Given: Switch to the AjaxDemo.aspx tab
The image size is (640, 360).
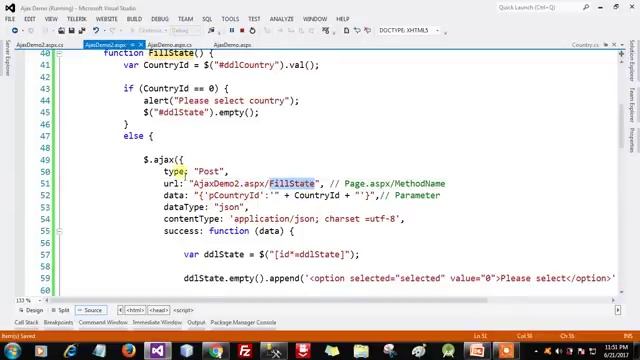Looking at the screenshot, I should (x=232, y=45).
